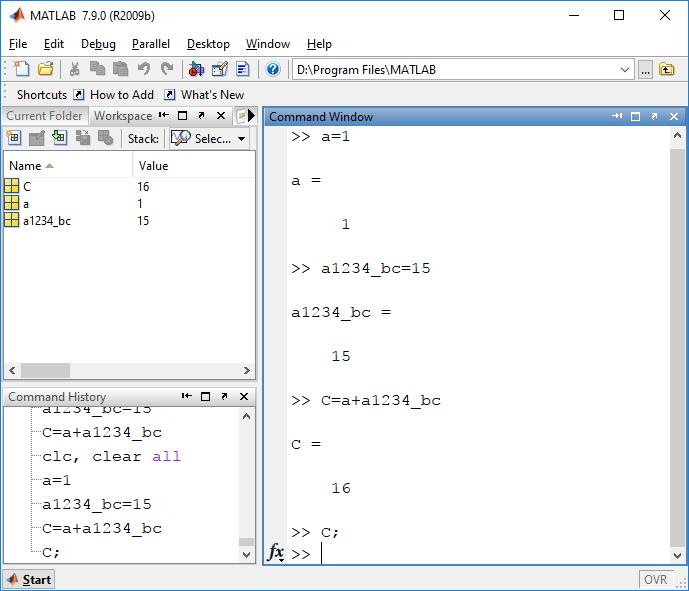Click the Open file folder icon
The width and height of the screenshot is (689, 591).
45,69
